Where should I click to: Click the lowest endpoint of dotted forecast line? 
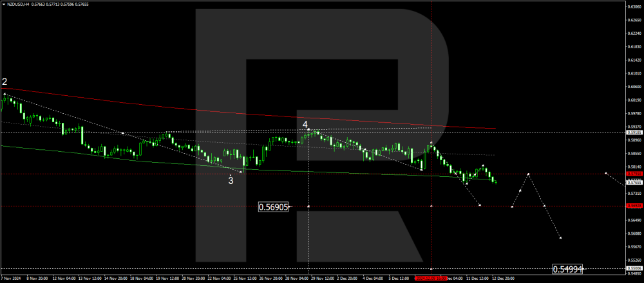click(x=561, y=238)
